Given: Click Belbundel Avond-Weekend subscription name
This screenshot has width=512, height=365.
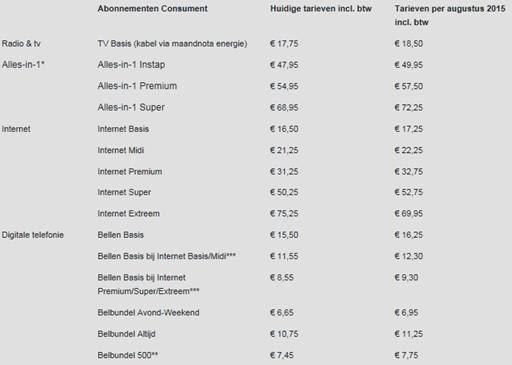Looking at the screenshot, I should coord(148,313).
